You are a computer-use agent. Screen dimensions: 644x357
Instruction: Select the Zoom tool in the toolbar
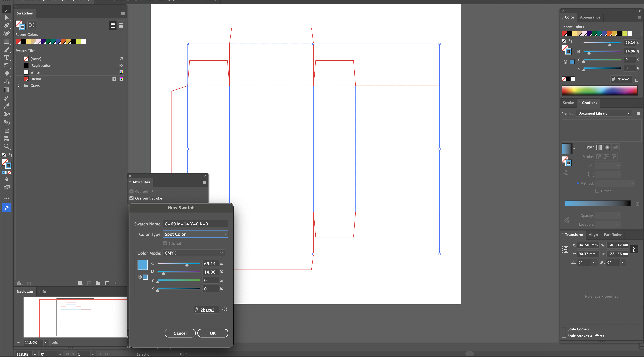[7, 147]
